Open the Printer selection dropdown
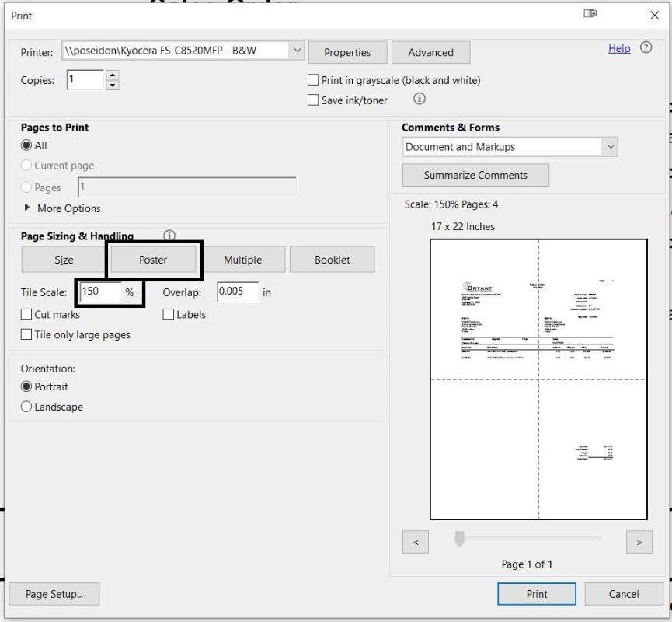672x622 pixels. (296, 51)
